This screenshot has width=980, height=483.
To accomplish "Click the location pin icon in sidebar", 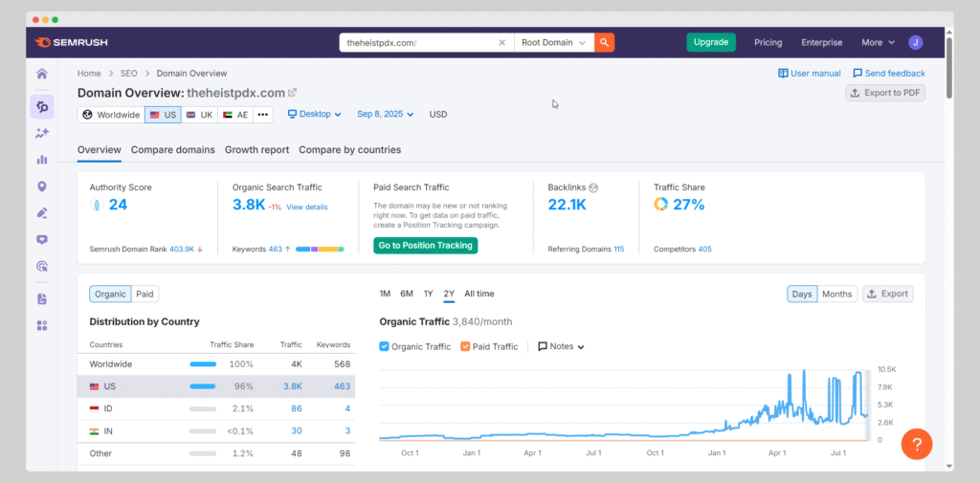I will tap(41, 187).
